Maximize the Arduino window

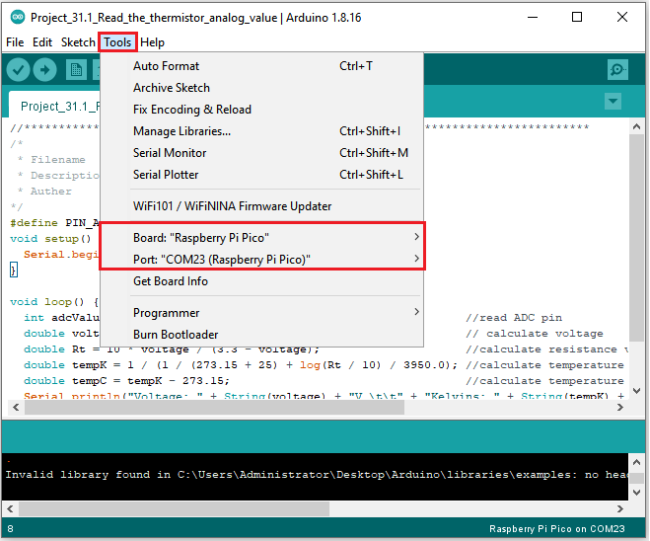pos(577,17)
